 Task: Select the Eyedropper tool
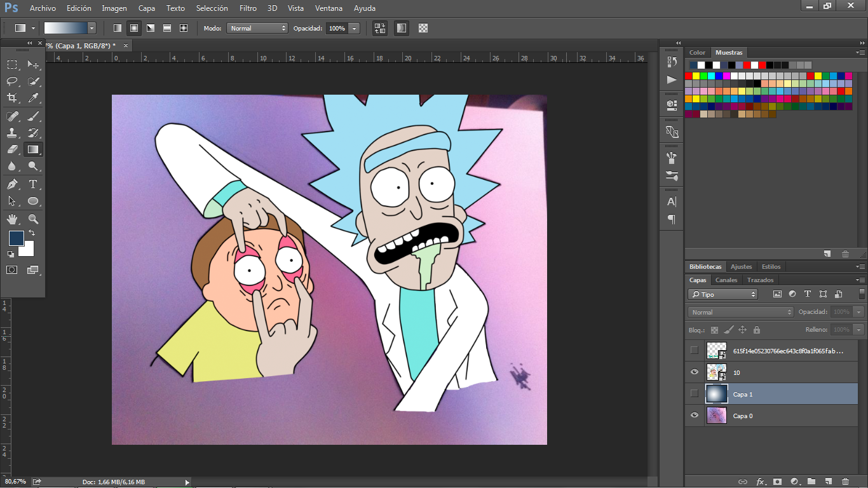(x=33, y=98)
